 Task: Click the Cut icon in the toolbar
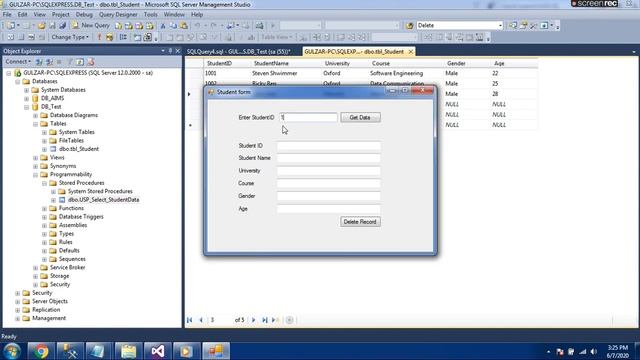(163, 25)
